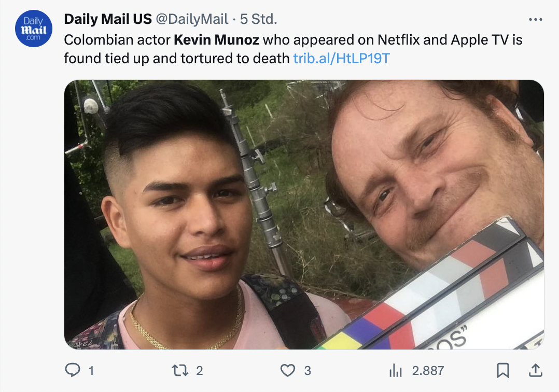Viewport: 559px width, 392px height.
Task: Open the Daily Mail profile avatar
Action: click(34, 29)
